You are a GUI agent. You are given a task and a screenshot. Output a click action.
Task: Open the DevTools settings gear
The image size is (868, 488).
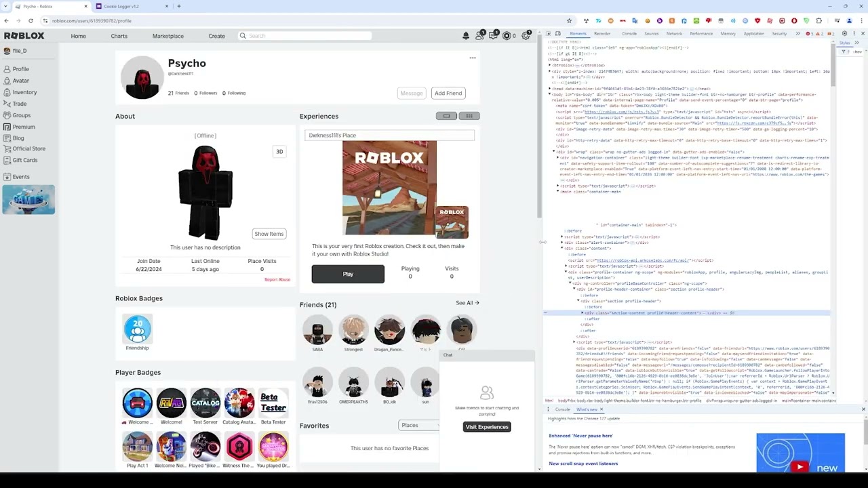(x=844, y=33)
